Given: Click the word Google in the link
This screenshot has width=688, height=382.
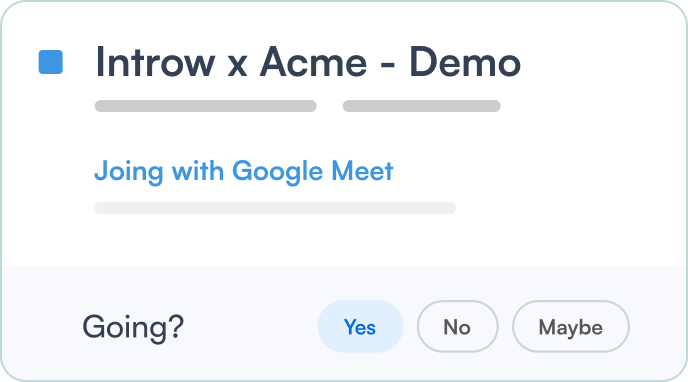Looking at the screenshot, I should point(277,171).
